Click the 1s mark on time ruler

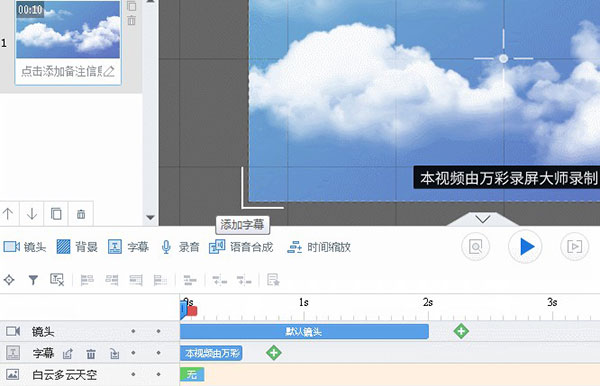304,302
